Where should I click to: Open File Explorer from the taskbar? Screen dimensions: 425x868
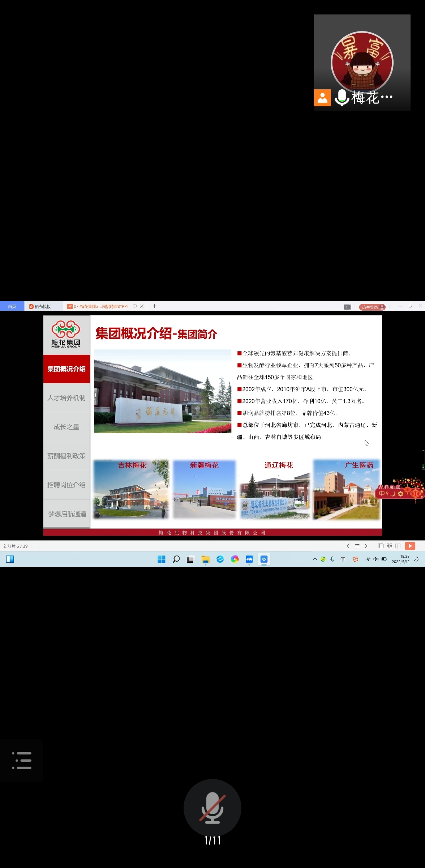(x=205, y=559)
